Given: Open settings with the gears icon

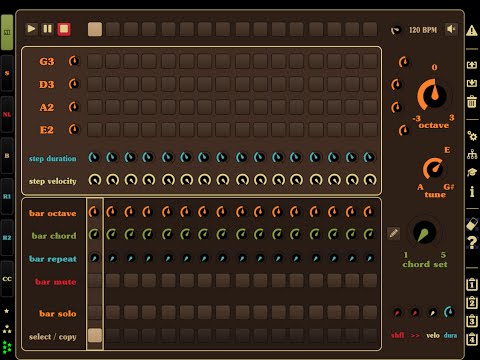Looking at the screenshot, I should pos(472,136).
